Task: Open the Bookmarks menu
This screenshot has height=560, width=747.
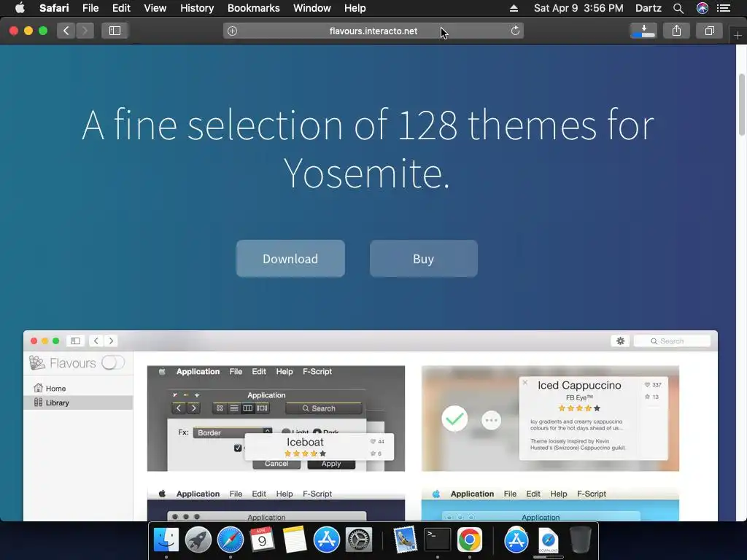Action: pos(253,8)
